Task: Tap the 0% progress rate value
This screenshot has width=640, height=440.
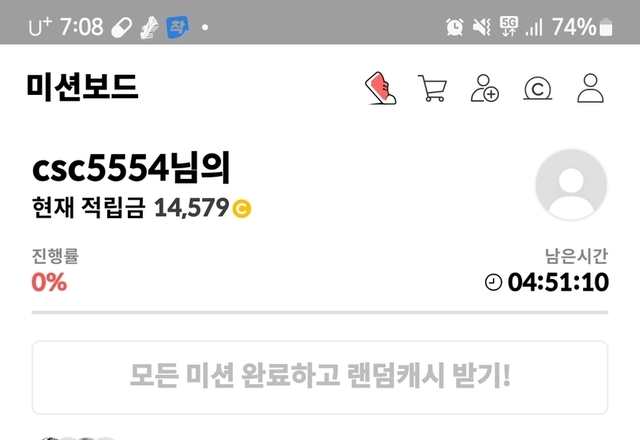Action: (x=49, y=282)
